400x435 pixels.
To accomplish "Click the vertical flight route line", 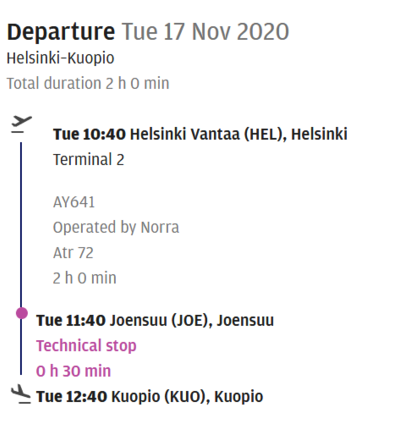I will pos(21,258).
